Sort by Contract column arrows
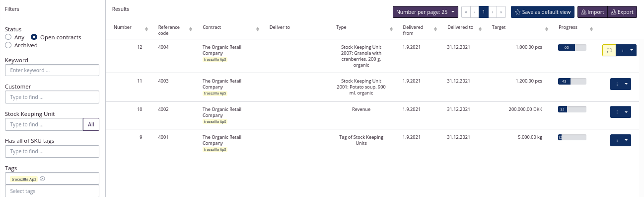644x197 pixels. [x=258, y=30]
